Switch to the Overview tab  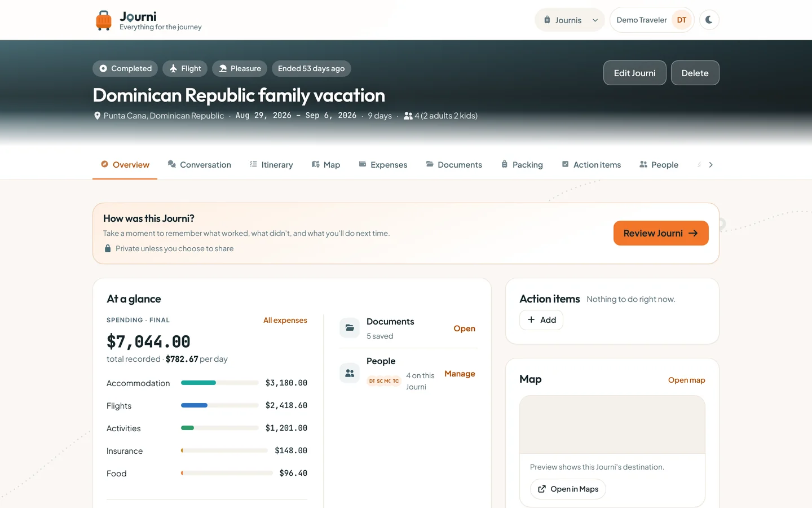(x=125, y=165)
